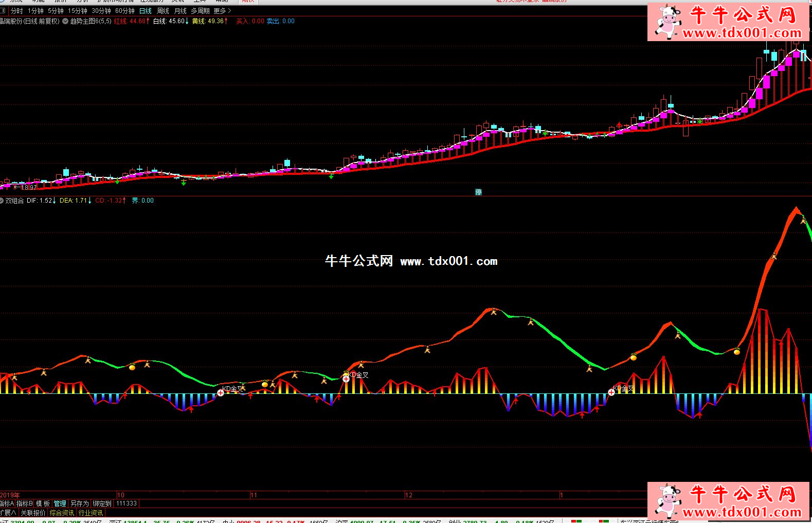
Task: Click the first KD金叉 signal marker
Action: click(x=221, y=392)
